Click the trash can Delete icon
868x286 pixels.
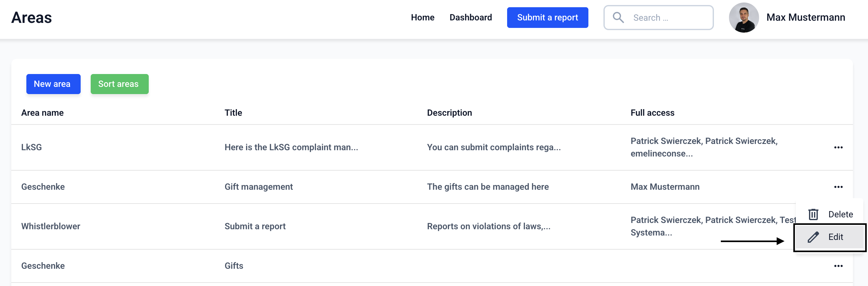(x=813, y=214)
